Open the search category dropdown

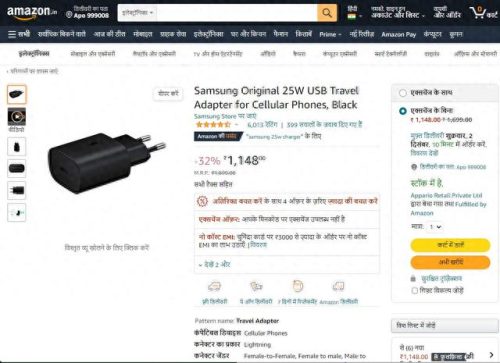click(137, 13)
